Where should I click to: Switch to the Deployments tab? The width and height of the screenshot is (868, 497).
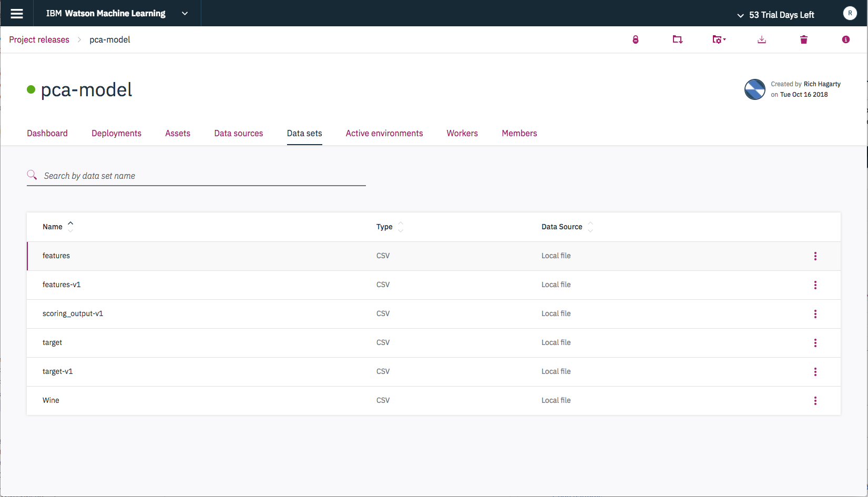(x=116, y=134)
